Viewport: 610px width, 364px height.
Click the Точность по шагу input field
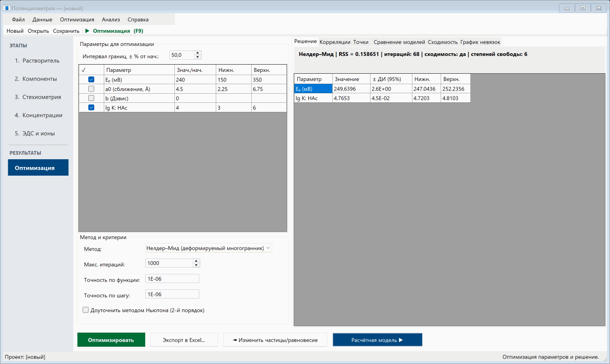click(172, 294)
